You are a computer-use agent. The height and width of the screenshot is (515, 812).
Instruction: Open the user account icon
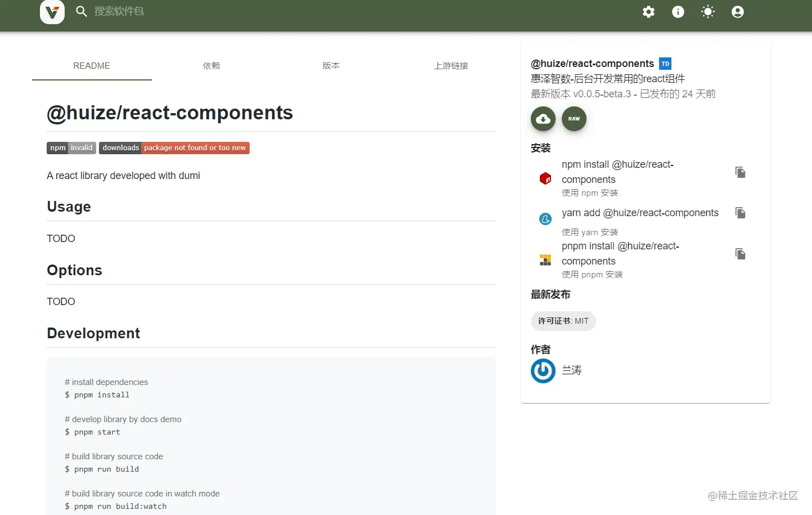click(x=738, y=12)
